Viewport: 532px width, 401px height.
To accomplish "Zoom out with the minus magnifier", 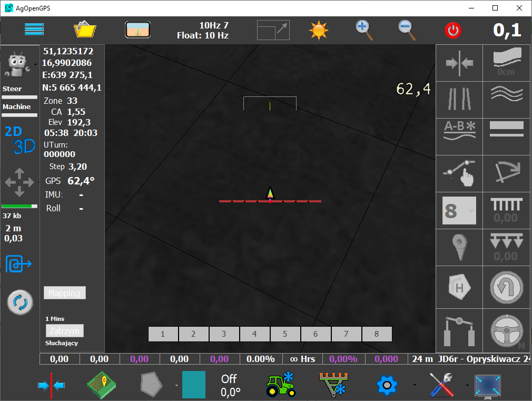I will (x=407, y=30).
